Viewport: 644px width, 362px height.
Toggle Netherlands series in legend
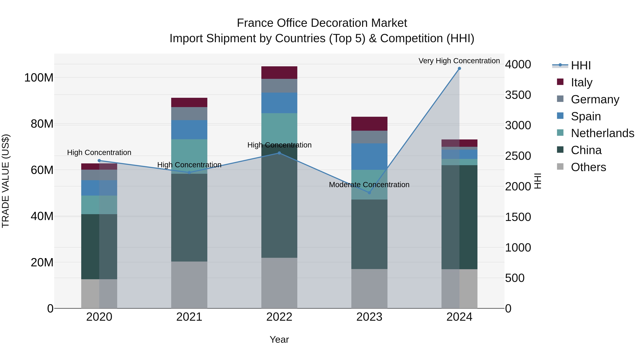[596, 133]
